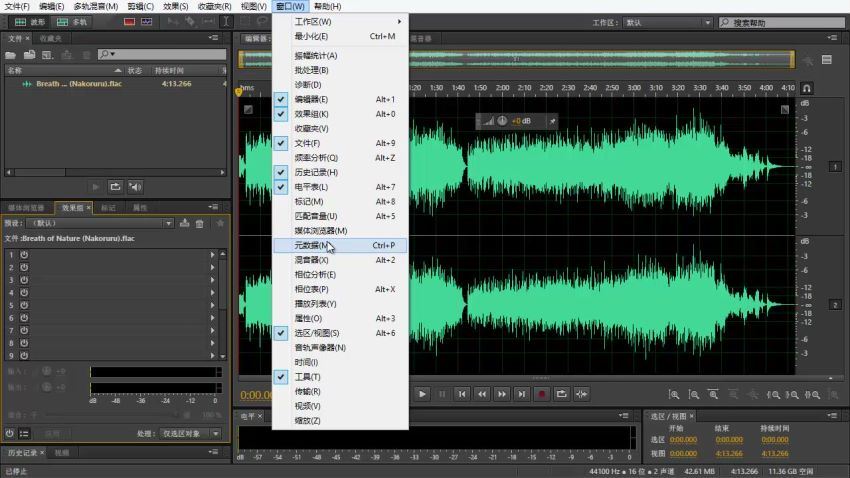Switch to Multitrack (多轨) view

(x=73, y=22)
